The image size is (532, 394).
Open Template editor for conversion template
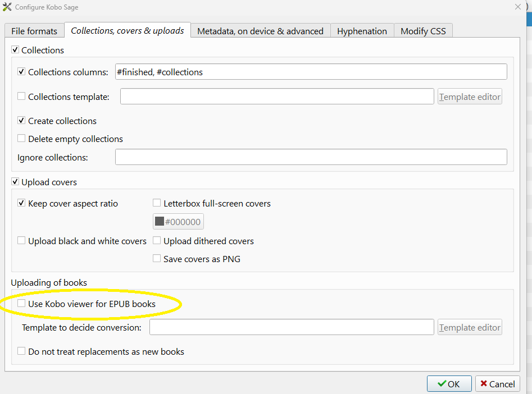point(470,327)
